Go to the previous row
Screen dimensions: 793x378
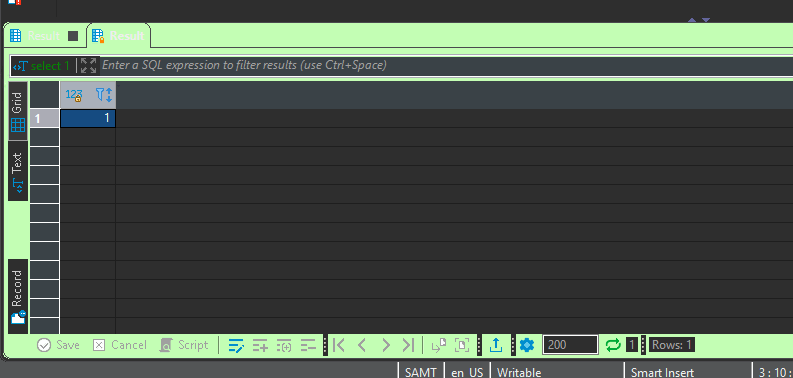pos(362,345)
